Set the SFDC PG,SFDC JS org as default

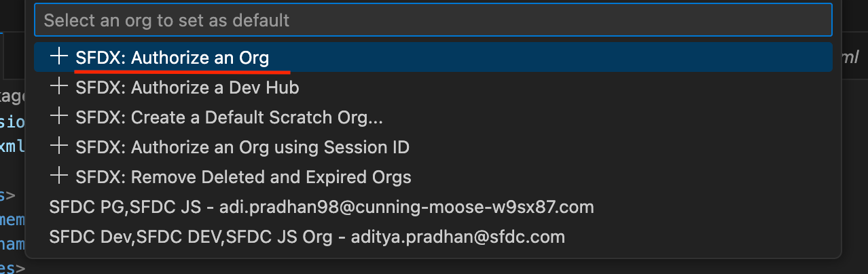125,207
